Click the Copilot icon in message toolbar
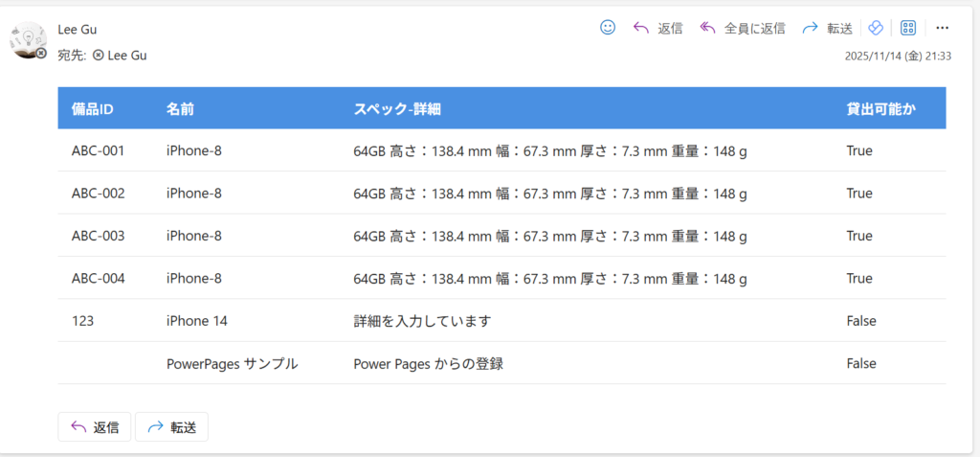 tap(876, 28)
